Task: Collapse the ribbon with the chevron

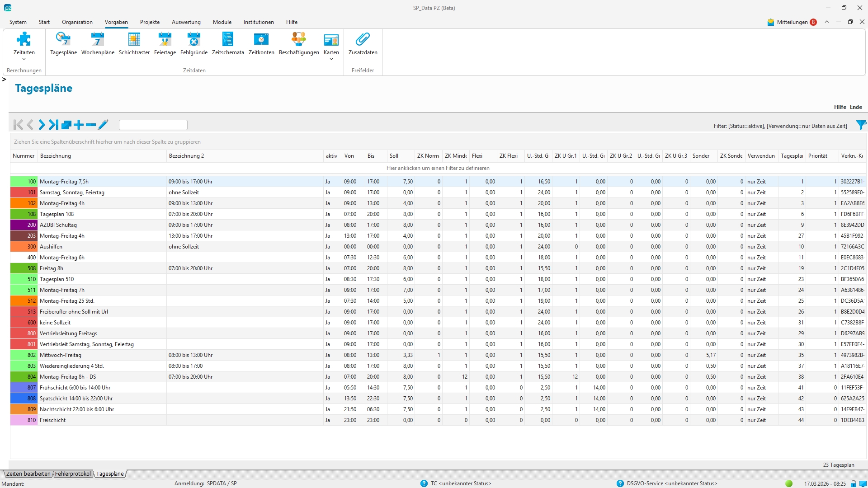Action: [826, 22]
